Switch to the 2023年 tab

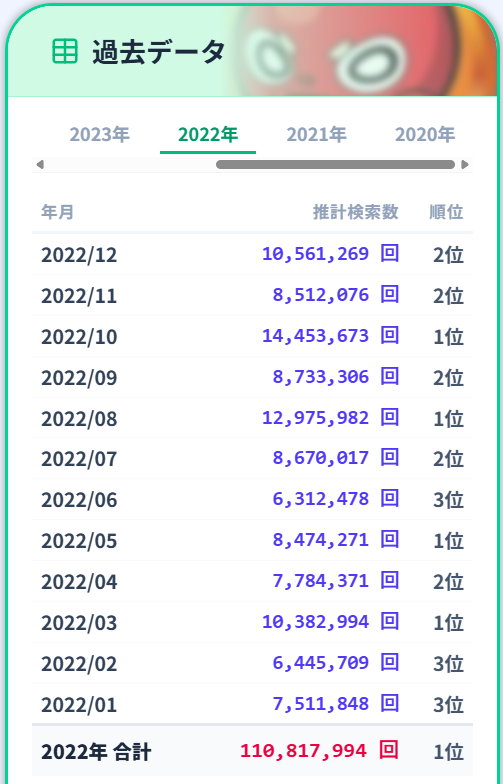(x=99, y=134)
